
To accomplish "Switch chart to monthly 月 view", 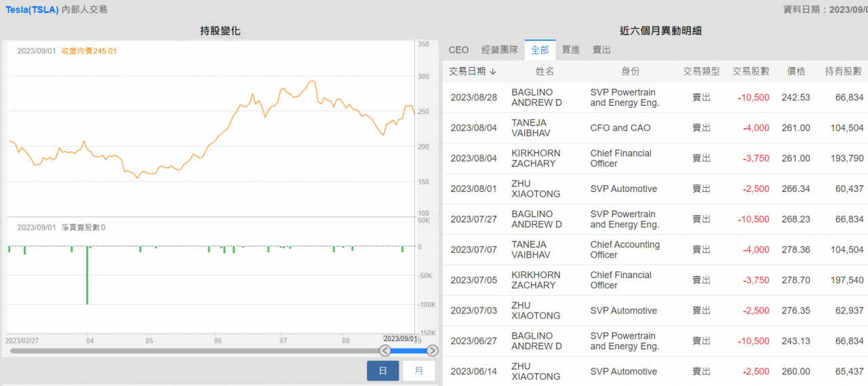I will [x=419, y=371].
